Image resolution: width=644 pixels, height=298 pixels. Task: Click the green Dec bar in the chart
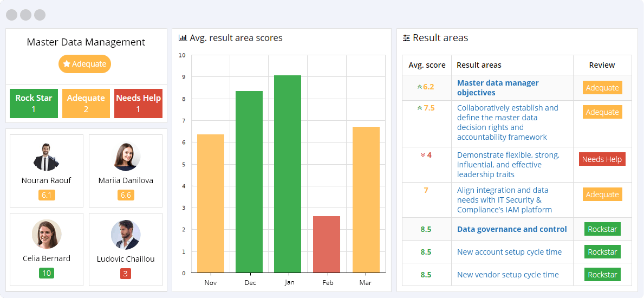tap(249, 182)
